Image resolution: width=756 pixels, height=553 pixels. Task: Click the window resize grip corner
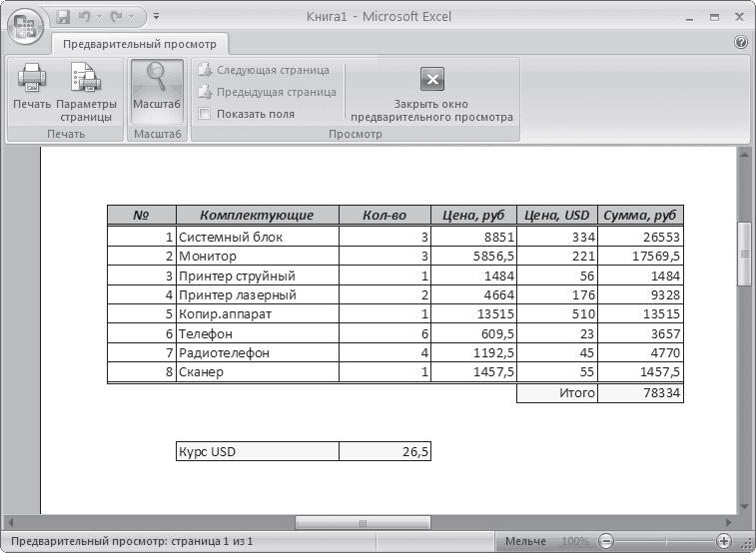(x=745, y=543)
